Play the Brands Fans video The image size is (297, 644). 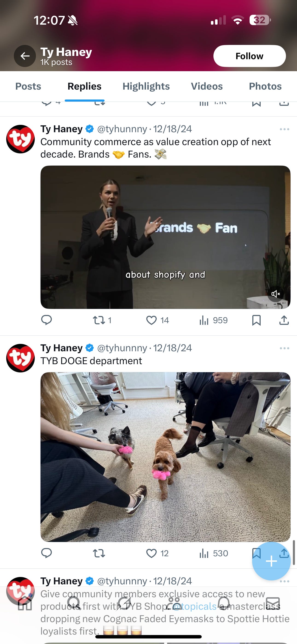click(166, 237)
